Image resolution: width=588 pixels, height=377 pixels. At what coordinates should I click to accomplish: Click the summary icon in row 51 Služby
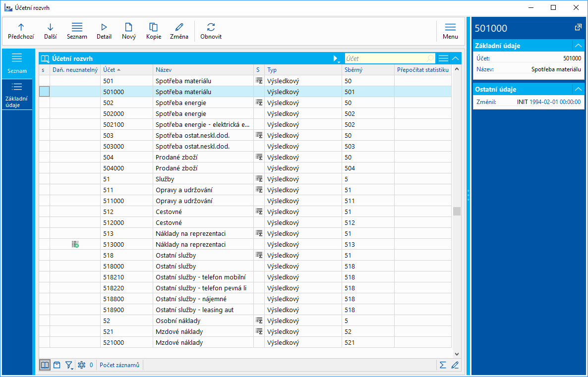click(x=259, y=179)
